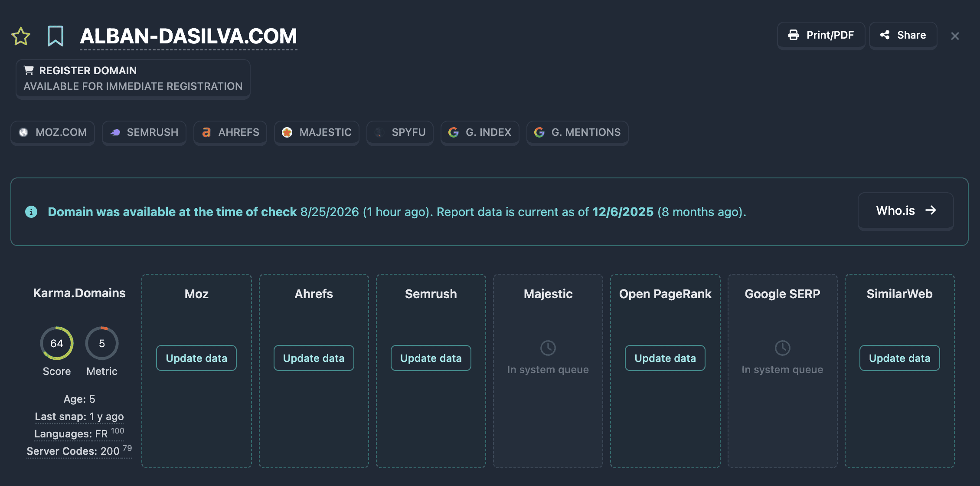Click the Majestic 'In system queue' status
The image size is (980, 486).
click(x=548, y=370)
